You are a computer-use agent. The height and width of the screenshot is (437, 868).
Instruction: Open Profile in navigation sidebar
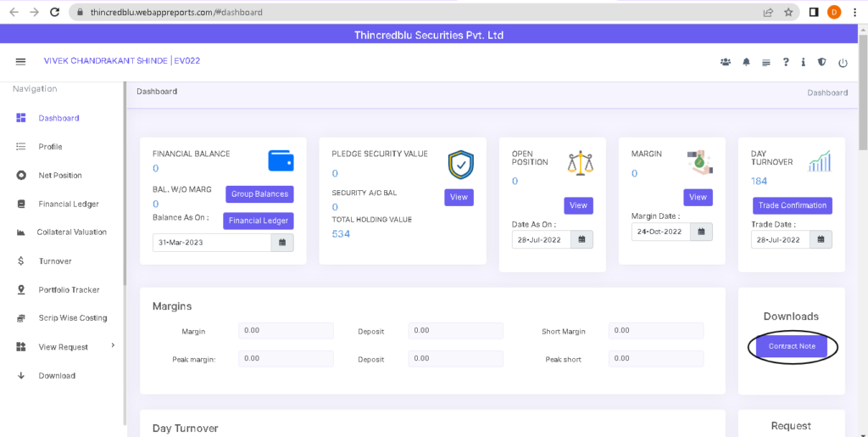(x=50, y=147)
